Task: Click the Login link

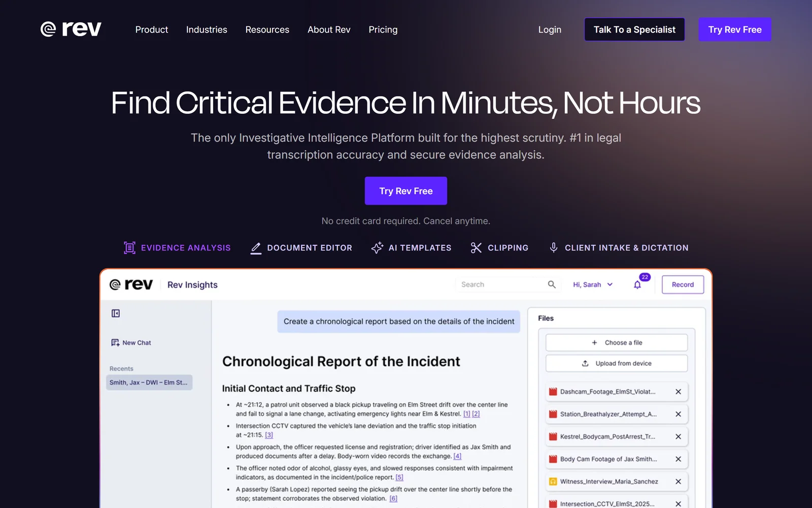Action: (550, 29)
